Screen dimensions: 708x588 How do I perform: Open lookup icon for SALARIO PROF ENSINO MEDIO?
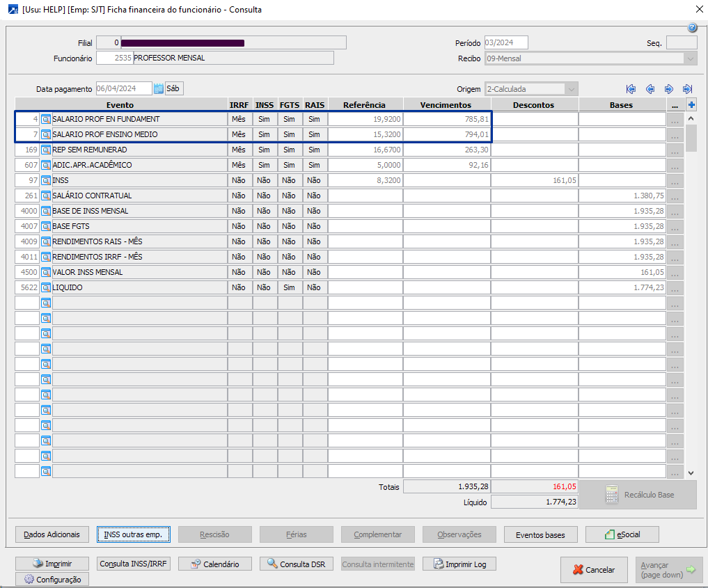click(46, 134)
